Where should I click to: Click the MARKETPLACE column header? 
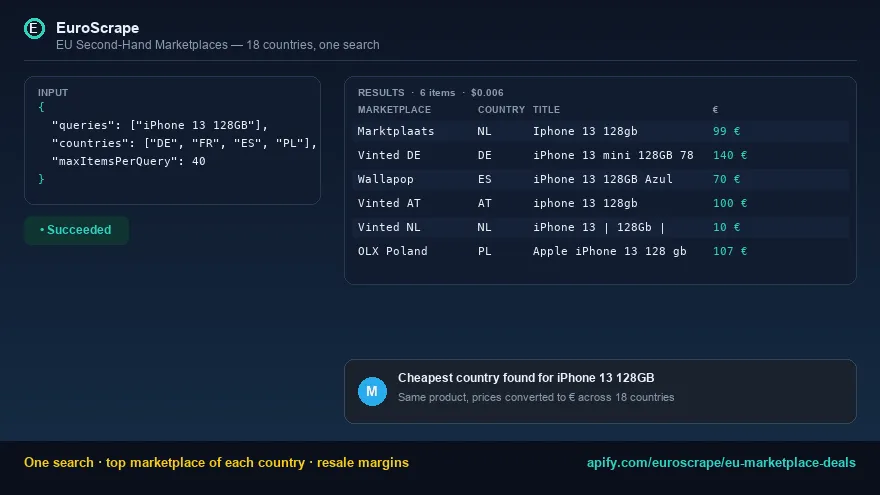tap(395, 109)
